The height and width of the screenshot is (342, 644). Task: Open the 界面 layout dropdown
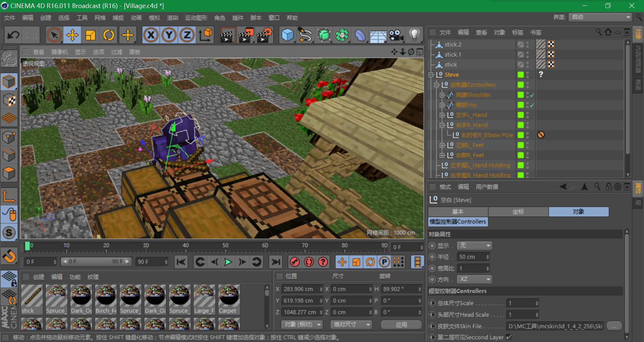(600, 17)
